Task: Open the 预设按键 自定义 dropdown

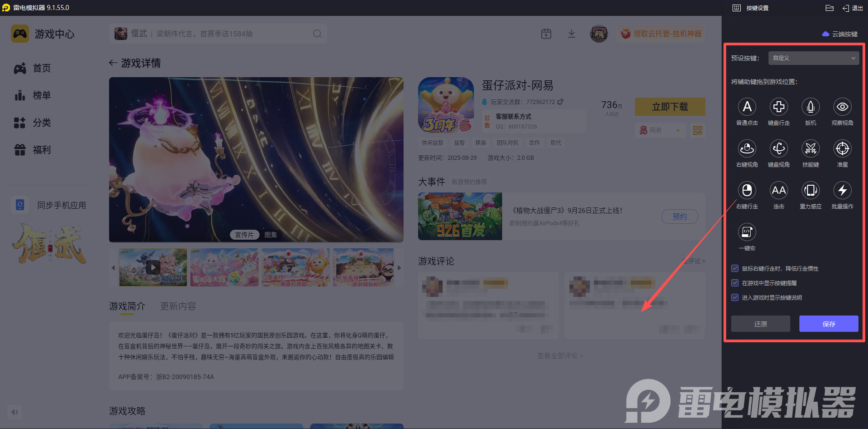Action: 813,58
